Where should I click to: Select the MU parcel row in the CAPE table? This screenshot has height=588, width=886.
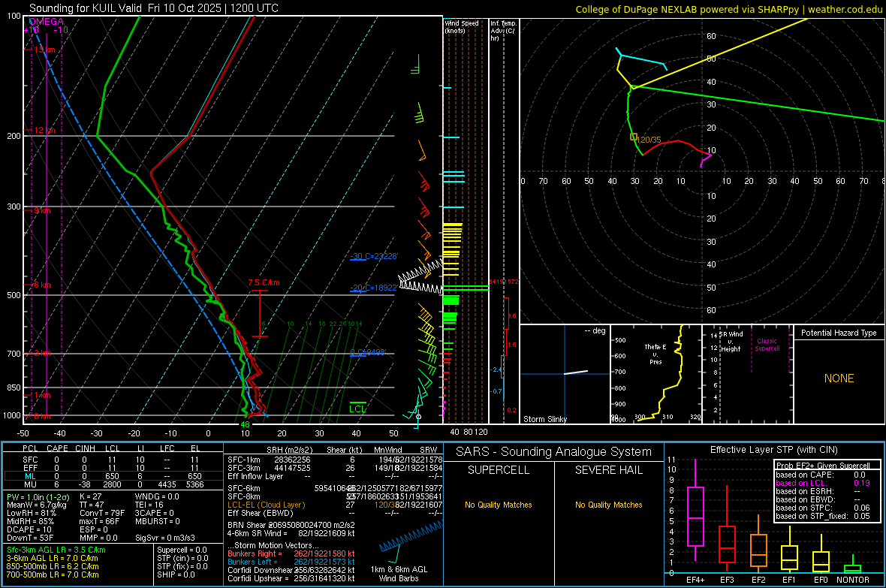tap(113, 484)
